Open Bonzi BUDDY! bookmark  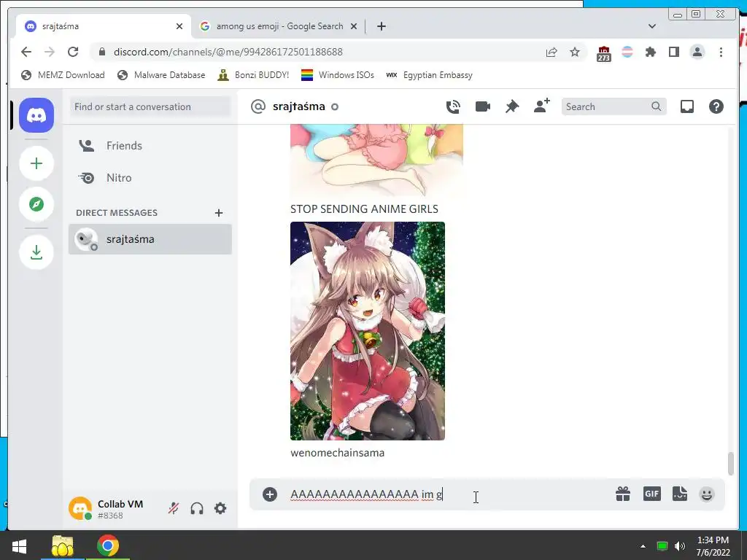pyautogui.click(x=253, y=75)
